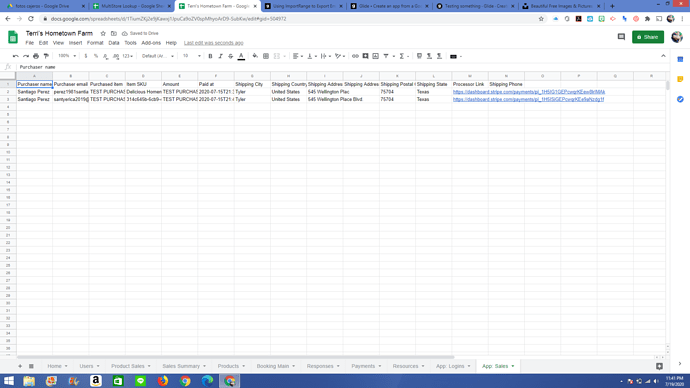Open the fill color picker
The height and width of the screenshot is (388, 690).
tap(255, 56)
